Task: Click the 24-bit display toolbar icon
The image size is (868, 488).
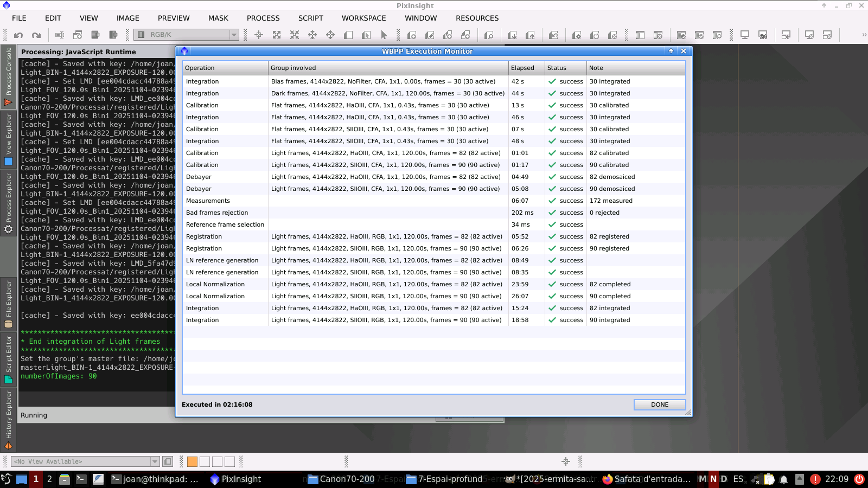Action: tap(763, 35)
